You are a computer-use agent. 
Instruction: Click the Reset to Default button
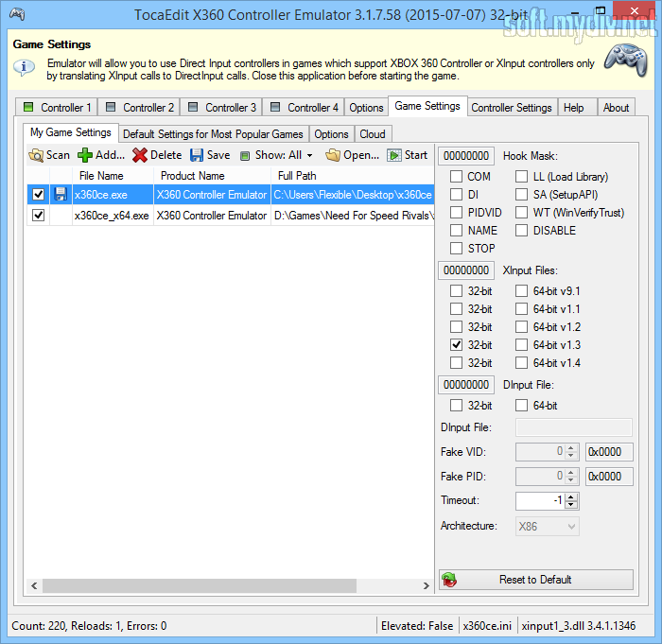point(536,580)
